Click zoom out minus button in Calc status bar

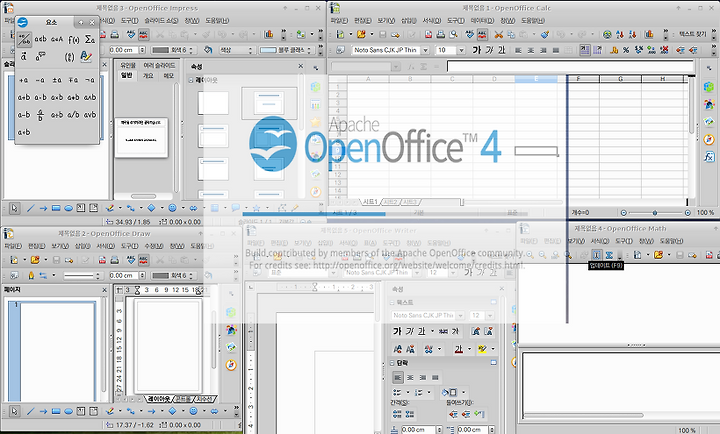click(624, 213)
